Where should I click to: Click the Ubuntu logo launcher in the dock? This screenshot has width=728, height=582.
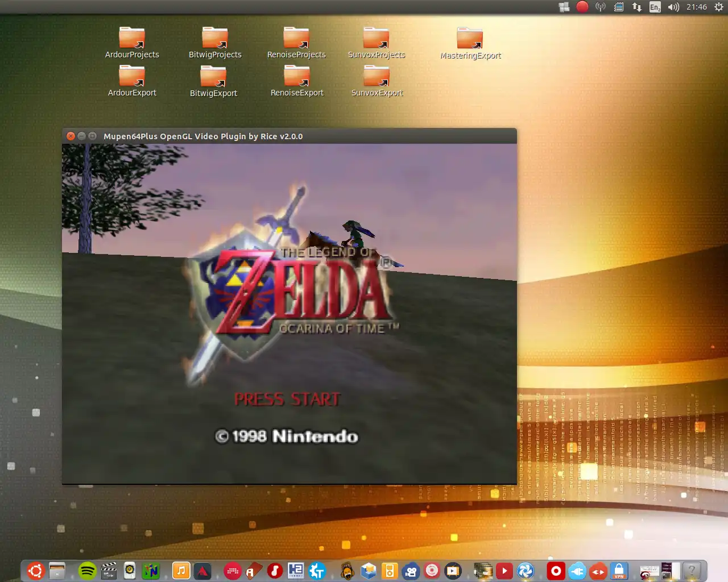click(36, 570)
